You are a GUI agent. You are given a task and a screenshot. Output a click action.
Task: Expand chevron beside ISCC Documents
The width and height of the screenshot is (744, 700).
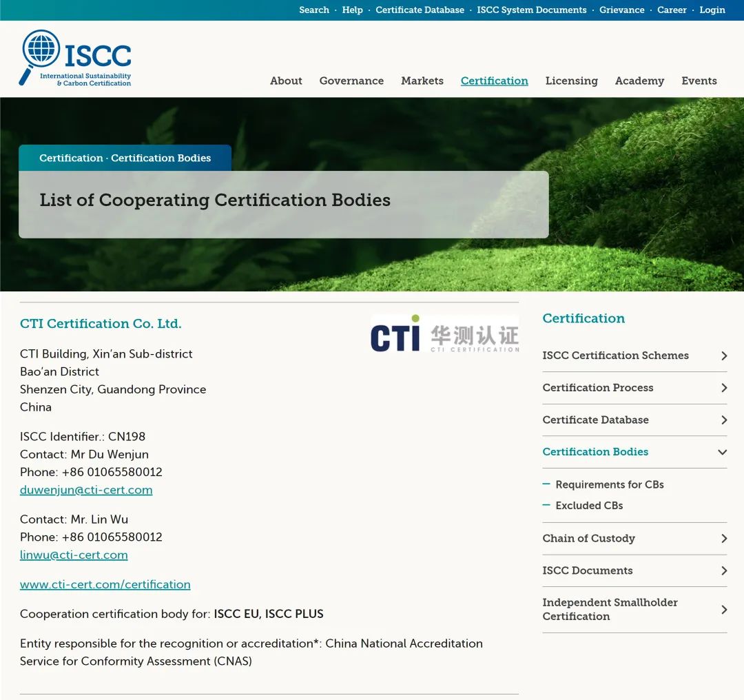724,570
